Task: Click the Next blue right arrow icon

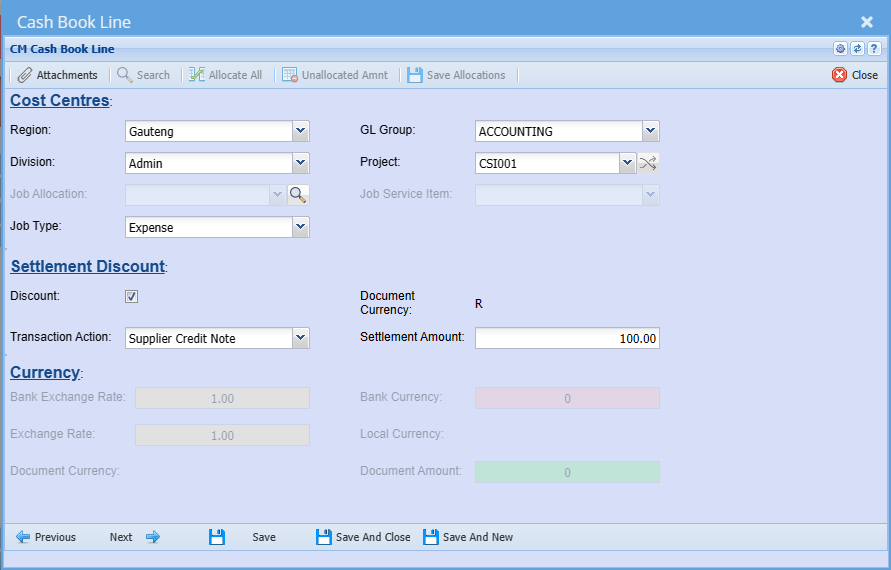Action: point(153,537)
